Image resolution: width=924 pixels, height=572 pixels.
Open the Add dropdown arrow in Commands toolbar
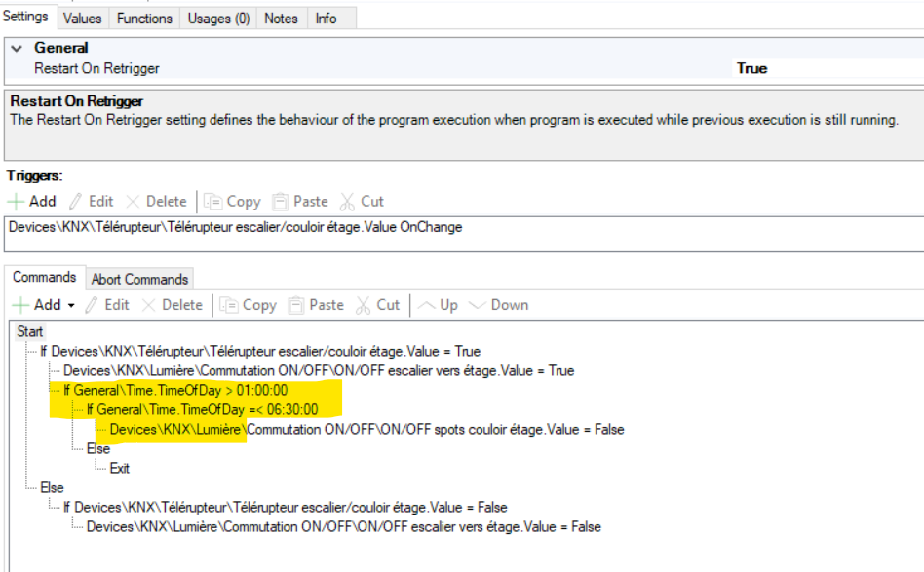tap(71, 305)
